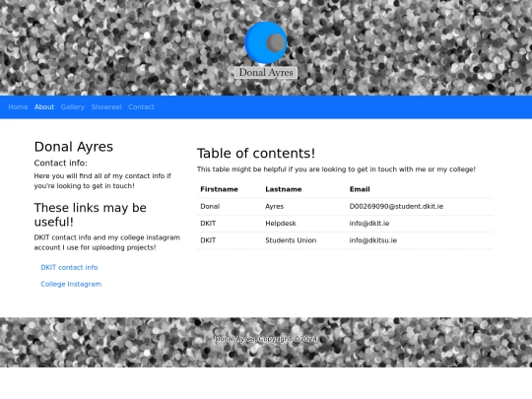This screenshot has height=399, width=532.
Task: Click DKIT cell in Helpdesk row
Action: click(x=208, y=224)
